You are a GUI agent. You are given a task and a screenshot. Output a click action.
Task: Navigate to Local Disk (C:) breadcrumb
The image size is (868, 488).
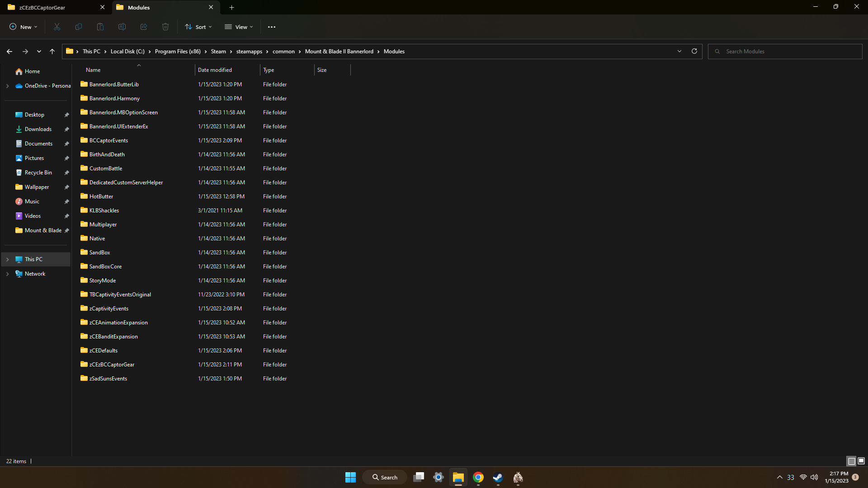pyautogui.click(x=127, y=52)
